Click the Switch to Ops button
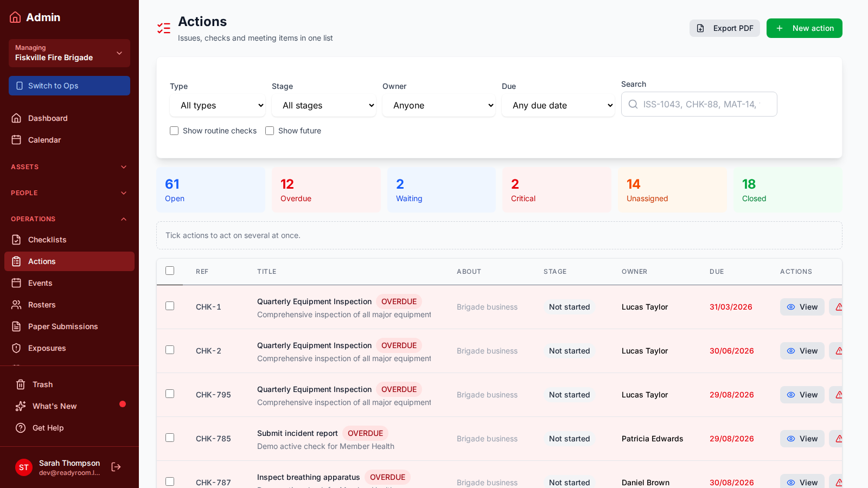Image resolution: width=868 pixels, height=488 pixels. point(69,86)
